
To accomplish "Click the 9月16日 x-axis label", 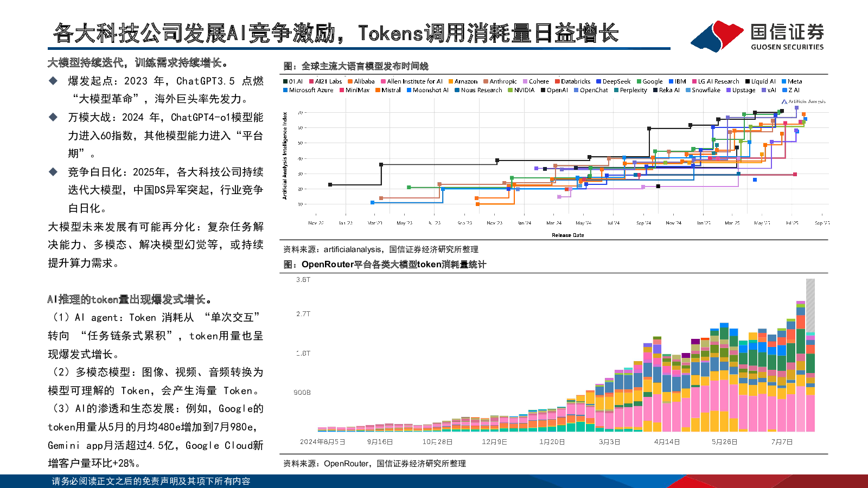I will click(380, 442).
